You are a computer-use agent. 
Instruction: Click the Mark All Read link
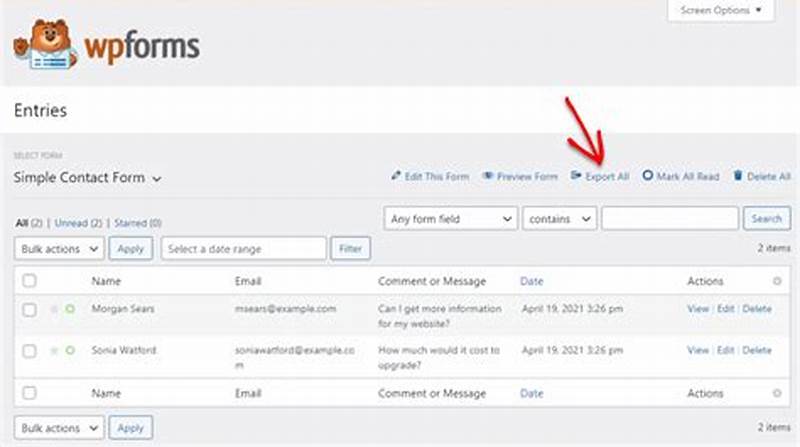(688, 177)
